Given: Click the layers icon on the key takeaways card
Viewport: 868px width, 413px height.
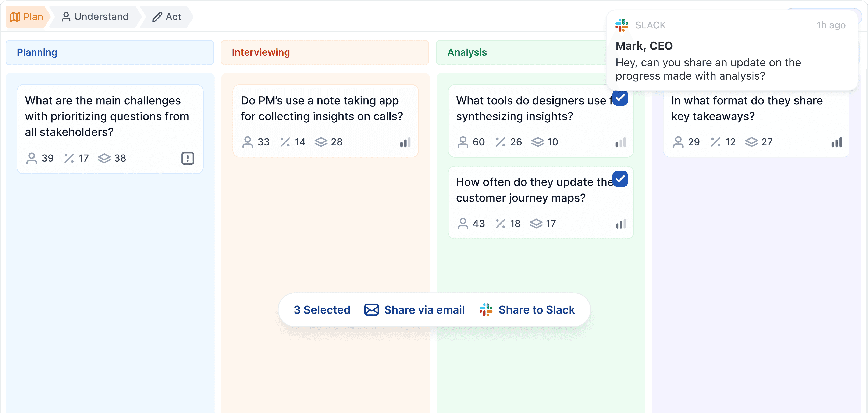Looking at the screenshot, I should 752,142.
